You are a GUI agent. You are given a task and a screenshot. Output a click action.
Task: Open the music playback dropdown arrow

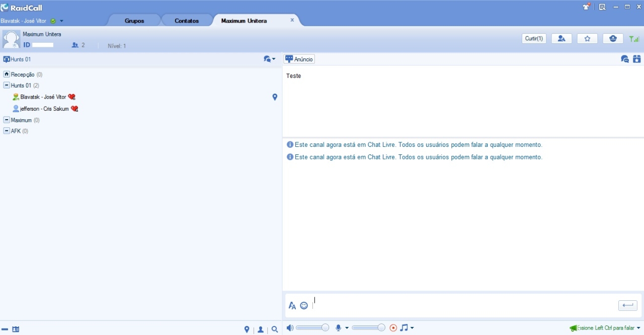tap(412, 328)
